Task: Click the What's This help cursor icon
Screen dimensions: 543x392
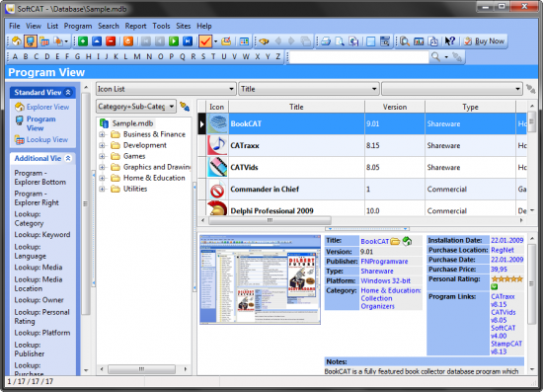Action: click(x=450, y=41)
